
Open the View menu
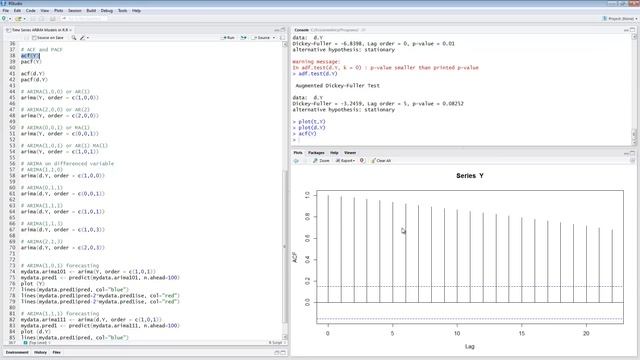pyautogui.click(x=44, y=11)
